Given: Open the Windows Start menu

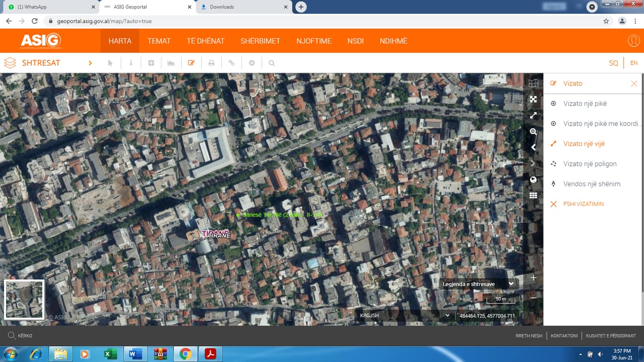Looking at the screenshot, I should coord(10,354).
